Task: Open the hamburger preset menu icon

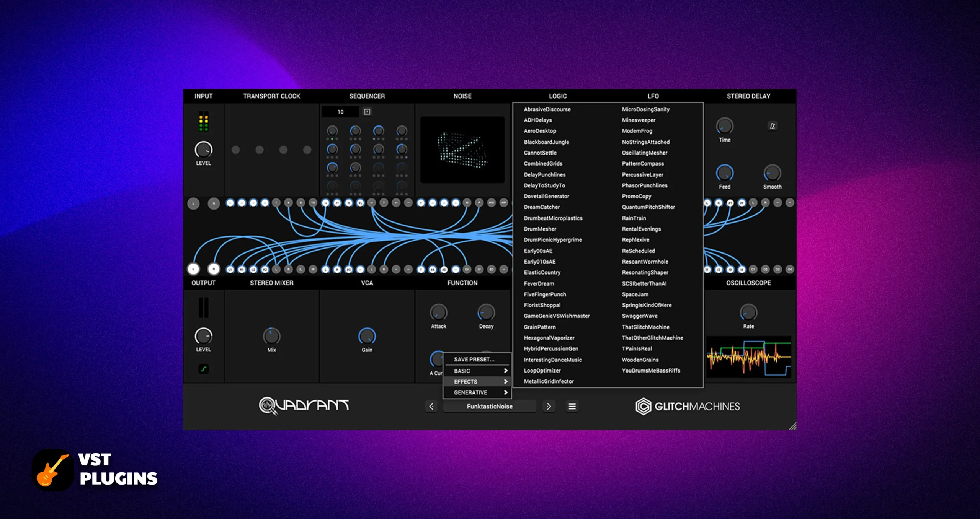Action: (x=572, y=406)
